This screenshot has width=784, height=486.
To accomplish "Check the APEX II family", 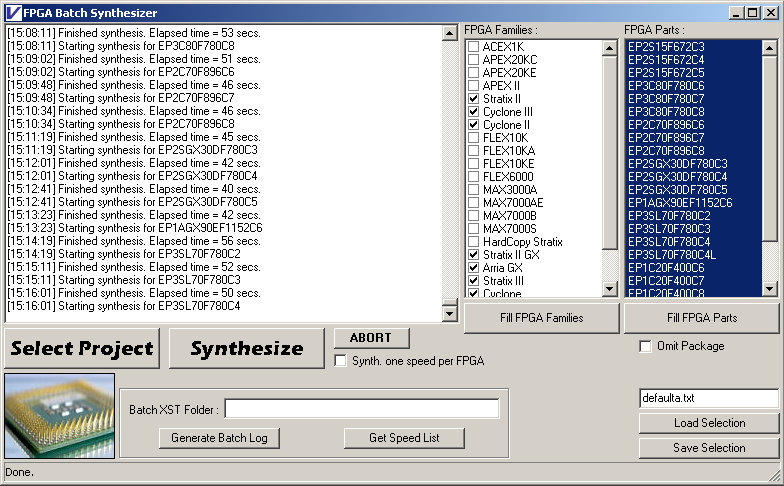I will click(474, 86).
